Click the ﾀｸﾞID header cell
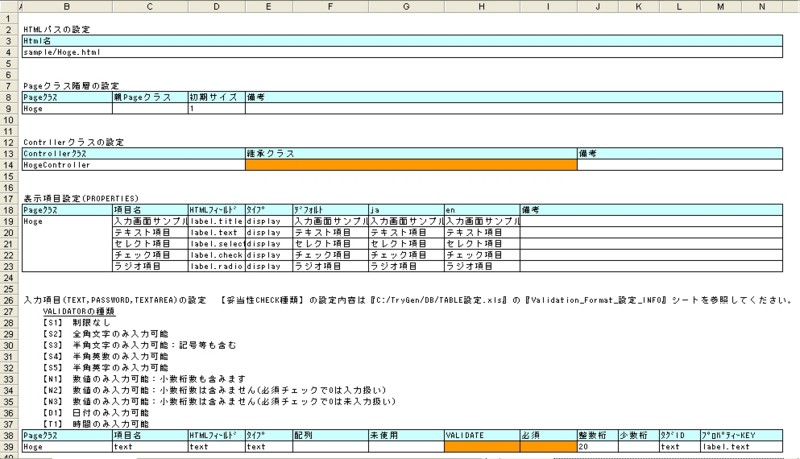 (680, 436)
